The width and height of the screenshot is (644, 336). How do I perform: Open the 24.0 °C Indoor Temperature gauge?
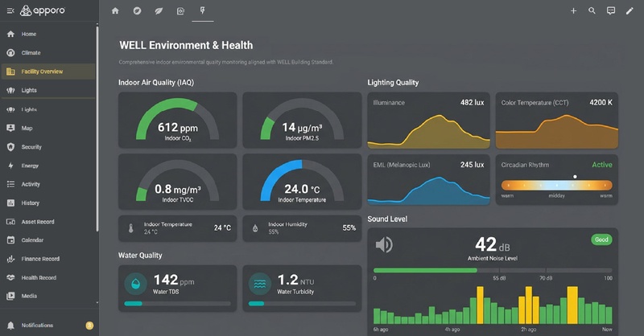302,182
